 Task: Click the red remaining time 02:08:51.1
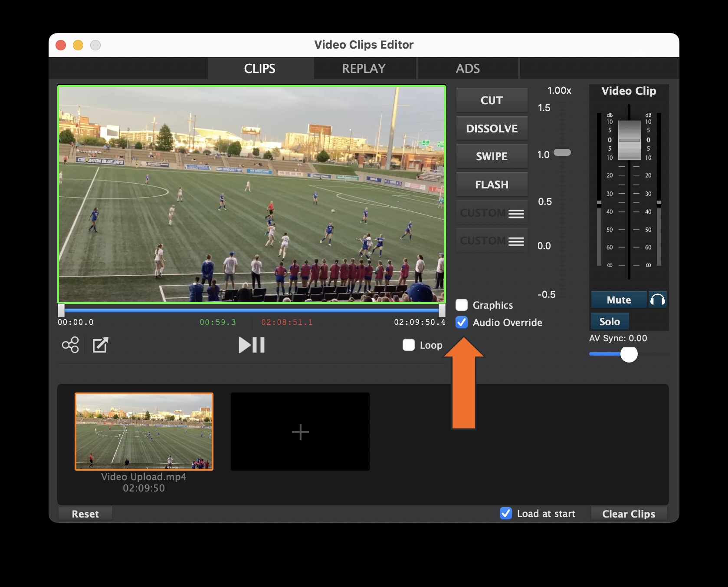287,322
